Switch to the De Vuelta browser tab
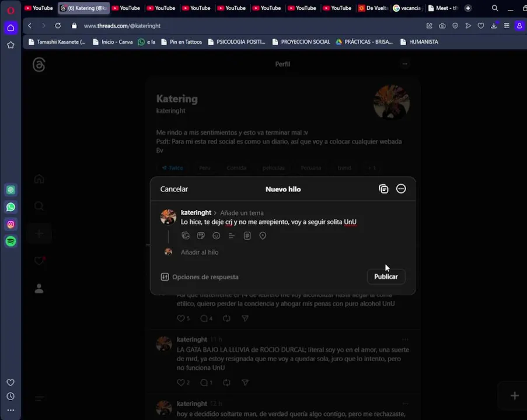Viewport: 527px width, 420px height. [x=373, y=8]
